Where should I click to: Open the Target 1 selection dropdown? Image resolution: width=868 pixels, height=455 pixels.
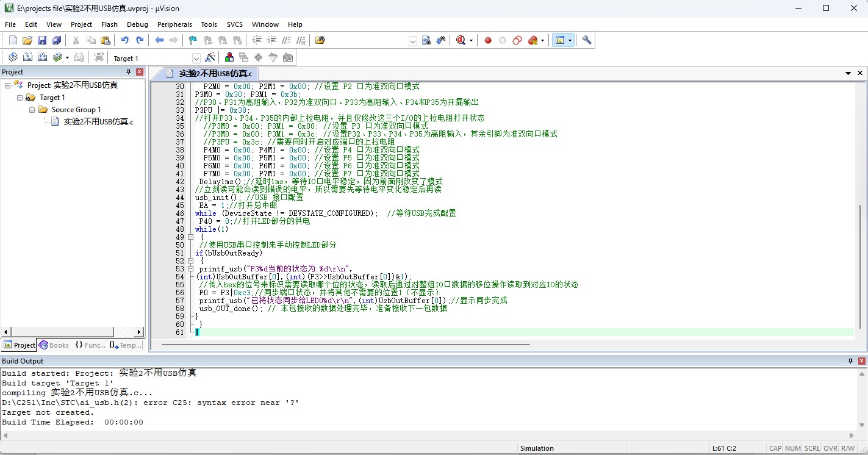196,58
